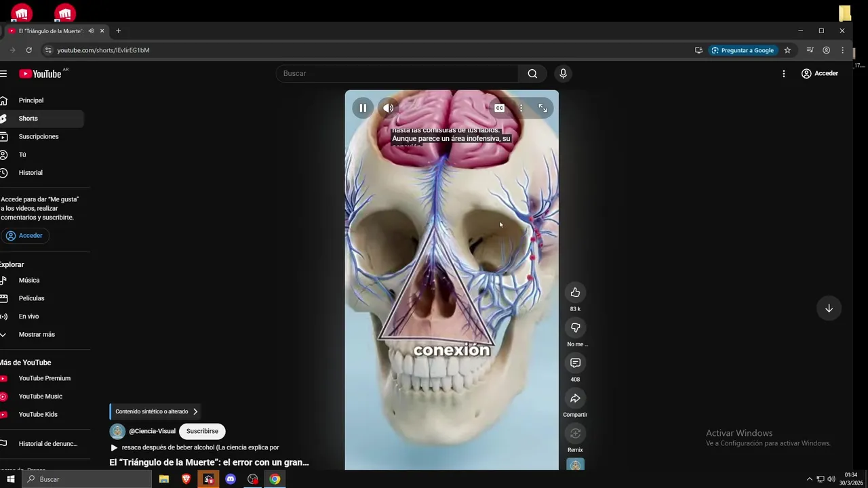Open Suscripciones in the sidebar
This screenshot has width=868, height=488.
(42, 136)
